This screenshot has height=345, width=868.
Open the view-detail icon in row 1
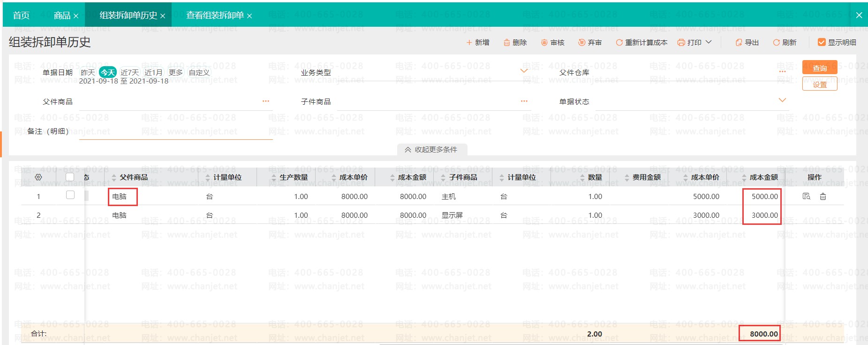[806, 197]
